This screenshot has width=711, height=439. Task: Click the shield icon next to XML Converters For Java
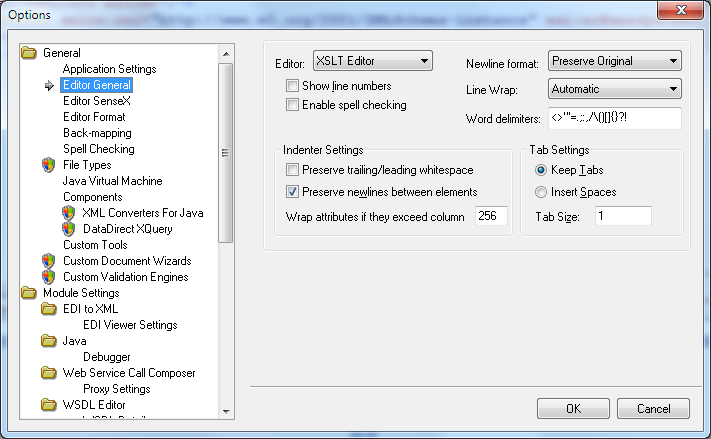(x=68, y=213)
